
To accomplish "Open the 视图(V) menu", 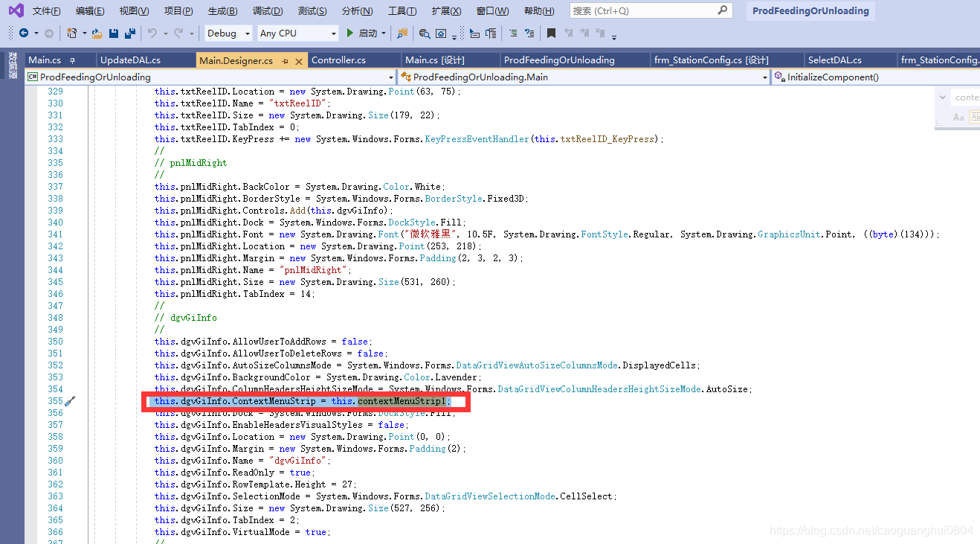I will pos(134,11).
